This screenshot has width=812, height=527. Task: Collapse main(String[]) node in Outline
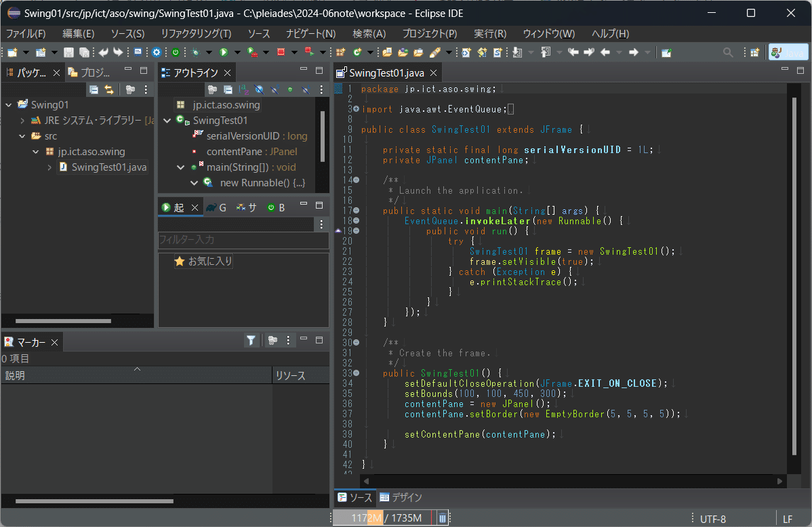coord(181,167)
